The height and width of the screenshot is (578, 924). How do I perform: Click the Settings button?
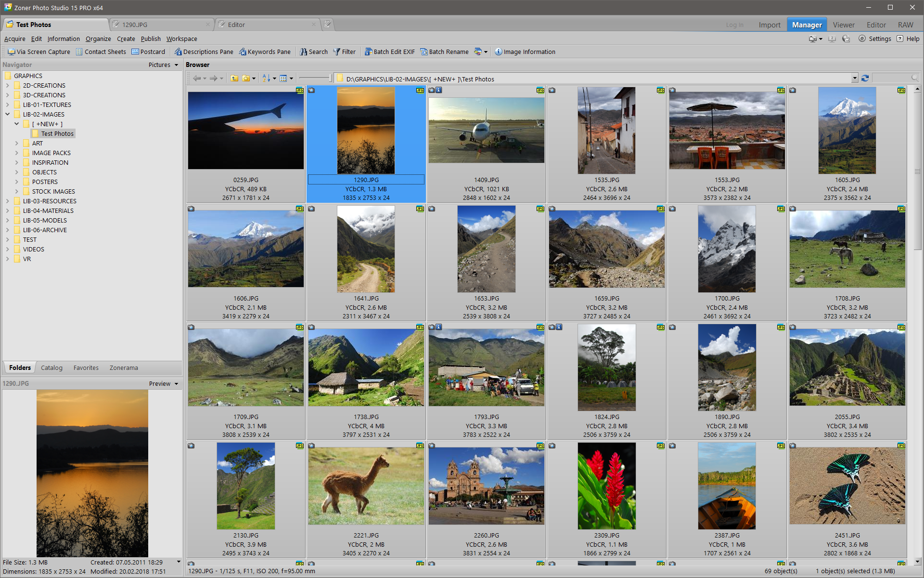click(876, 38)
